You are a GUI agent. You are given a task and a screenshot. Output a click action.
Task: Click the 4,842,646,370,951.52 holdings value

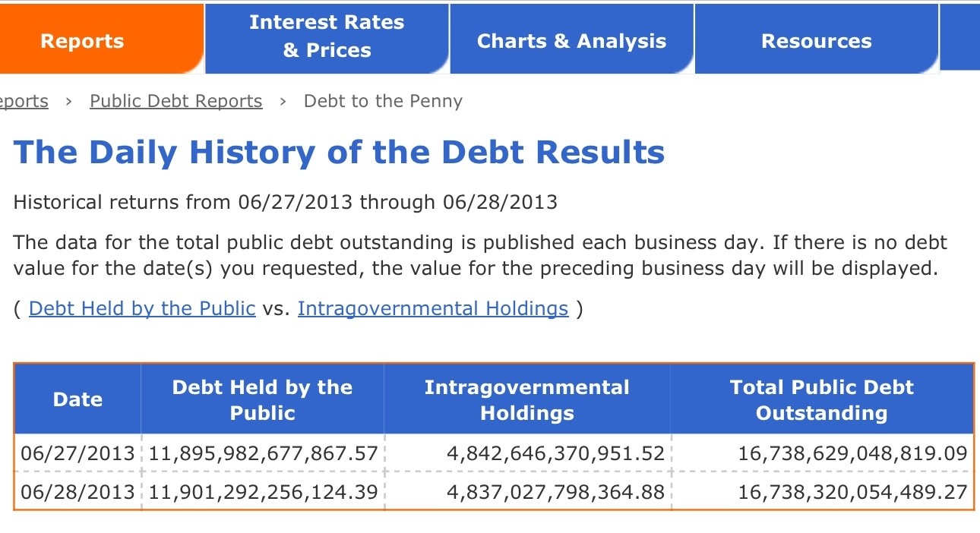click(x=555, y=453)
